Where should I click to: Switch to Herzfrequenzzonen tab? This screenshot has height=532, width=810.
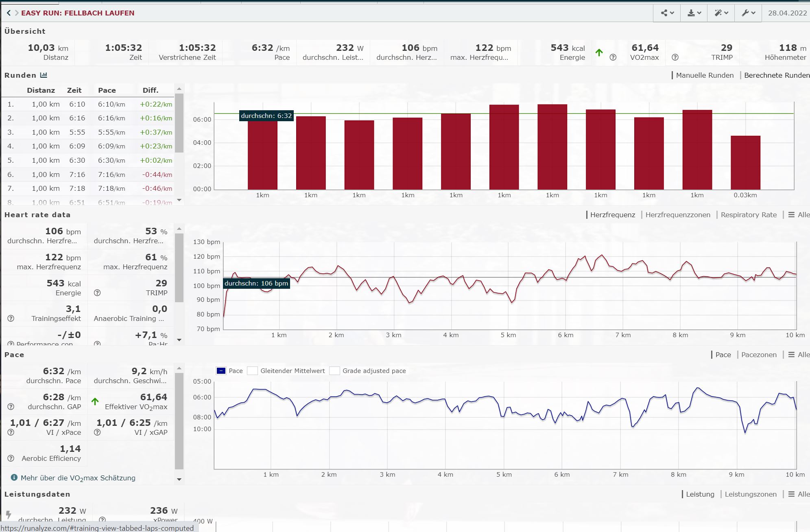(x=677, y=215)
